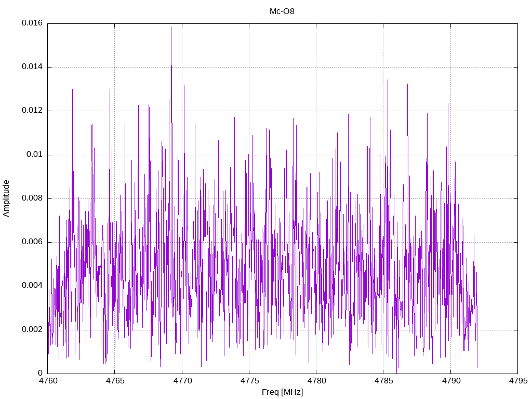Click the tallest spectrum peak near 4769 MHz
Image resolution: width=532 pixels, height=399 pixels.
(171, 27)
